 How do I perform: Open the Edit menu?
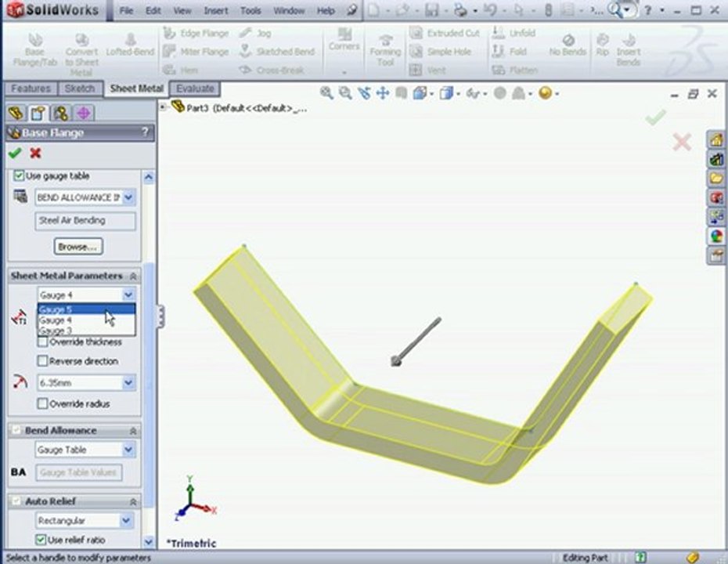point(153,10)
